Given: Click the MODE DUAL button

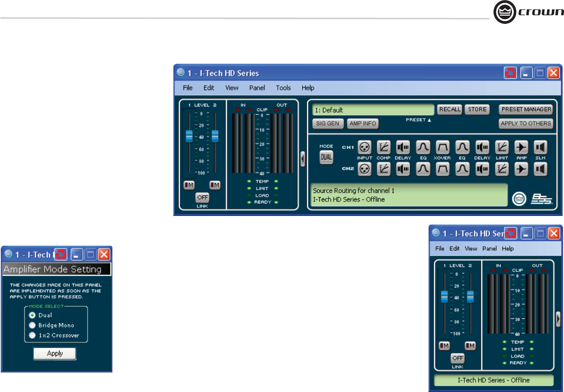Looking at the screenshot, I should click(x=326, y=157).
